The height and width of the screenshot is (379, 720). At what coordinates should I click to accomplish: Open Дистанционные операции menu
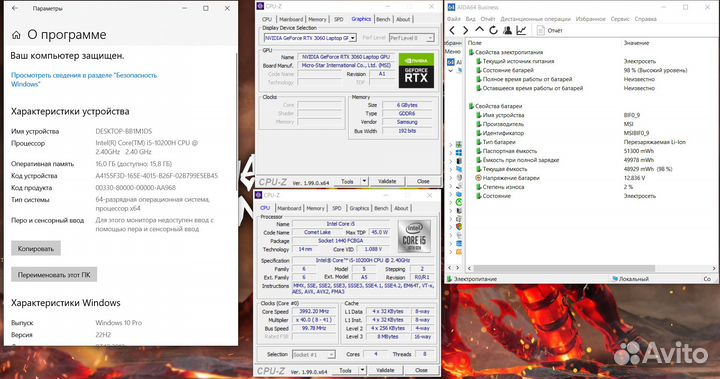click(535, 19)
